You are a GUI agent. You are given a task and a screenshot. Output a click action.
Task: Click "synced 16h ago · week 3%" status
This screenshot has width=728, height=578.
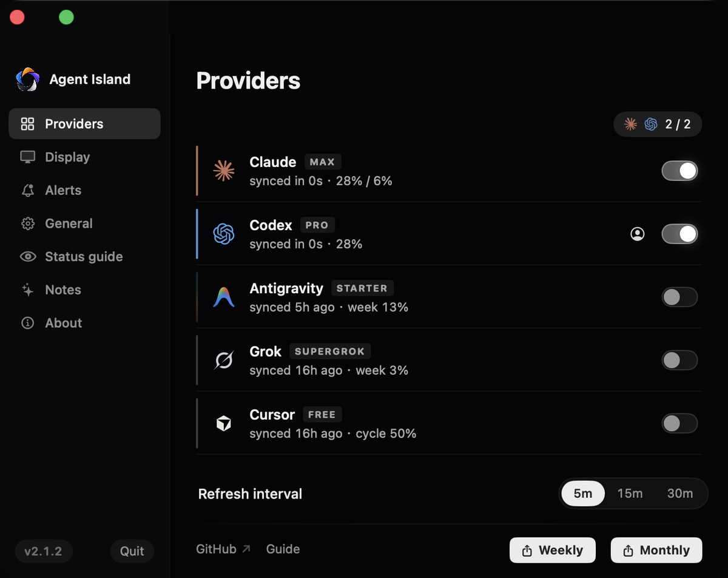pyautogui.click(x=329, y=370)
